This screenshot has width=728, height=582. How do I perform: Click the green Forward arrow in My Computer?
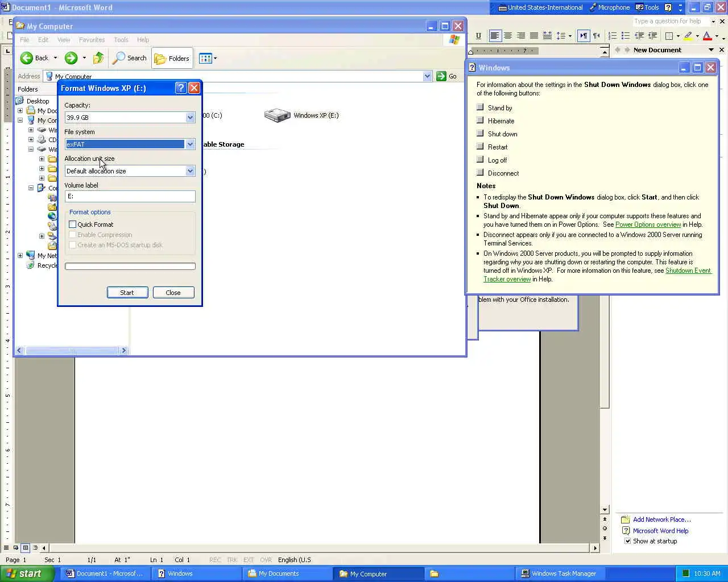[71, 58]
